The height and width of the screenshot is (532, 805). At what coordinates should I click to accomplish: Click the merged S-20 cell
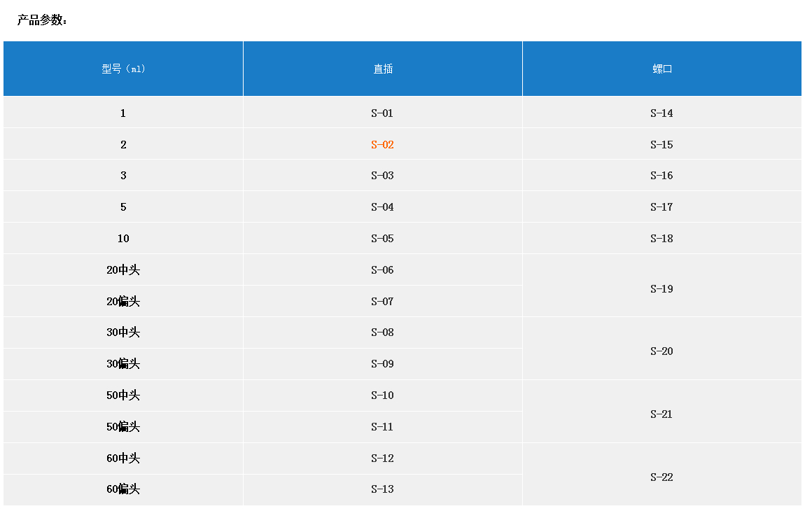point(661,351)
